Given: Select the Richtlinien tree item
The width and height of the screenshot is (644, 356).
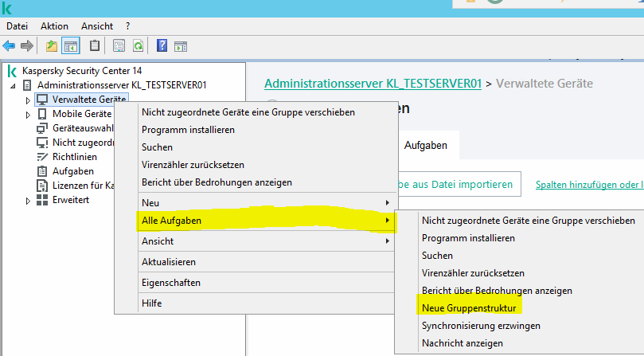Looking at the screenshot, I should tap(75, 157).
